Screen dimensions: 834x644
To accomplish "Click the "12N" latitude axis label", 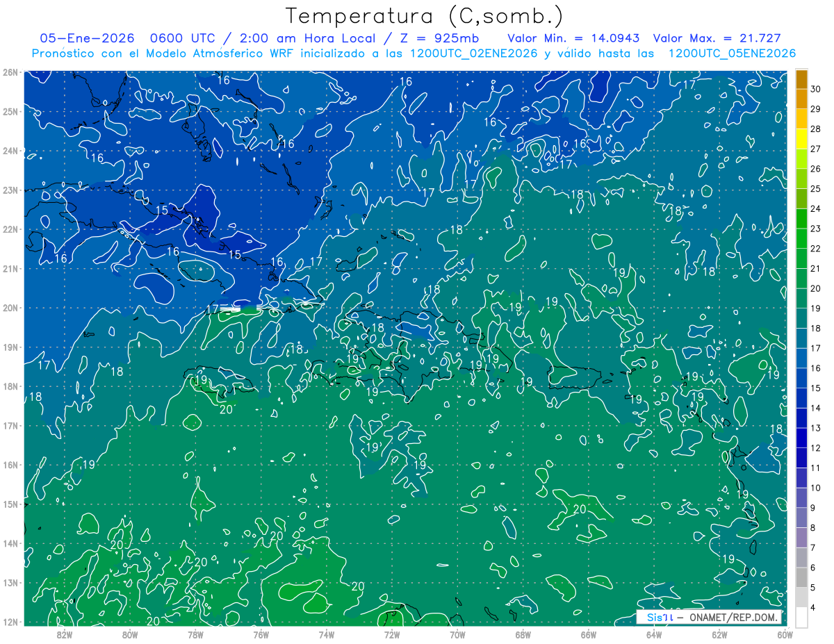I will (x=10, y=622).
